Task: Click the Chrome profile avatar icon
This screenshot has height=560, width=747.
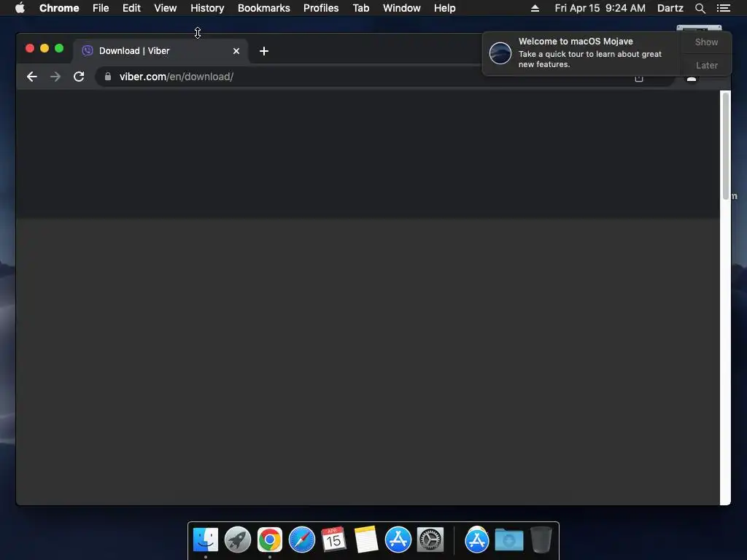Action: pyautogui.click(x=692, y=77)
